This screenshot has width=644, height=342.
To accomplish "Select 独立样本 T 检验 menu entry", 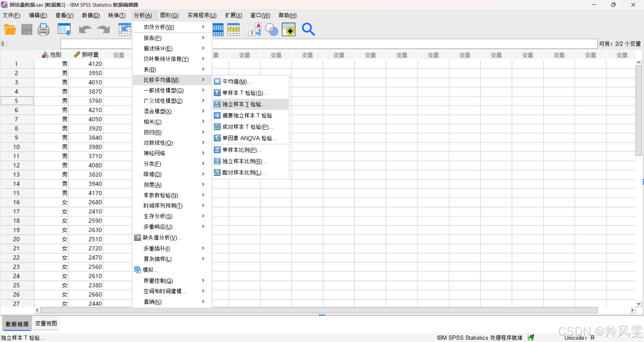I will coord(251,104).
